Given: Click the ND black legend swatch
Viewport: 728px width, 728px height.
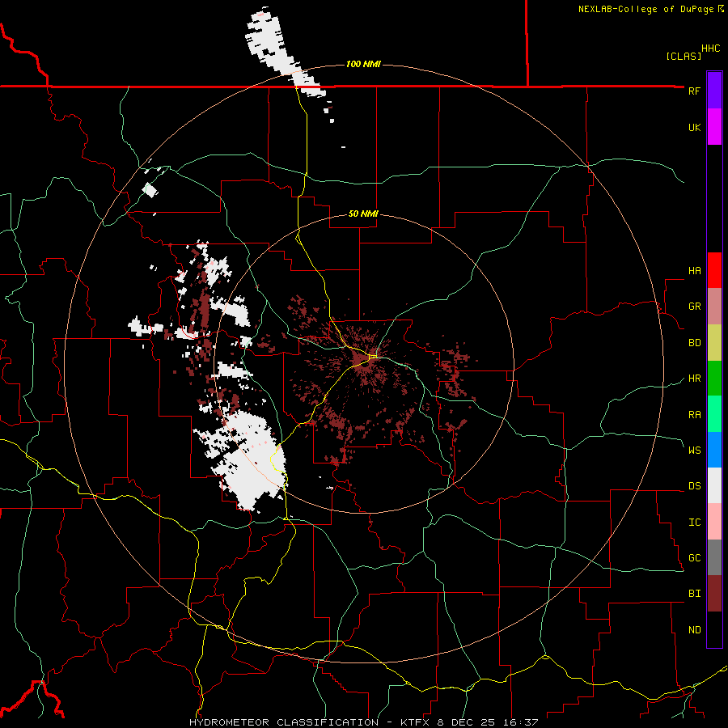Looking at the screenshot, I should (x=714, y=629).
